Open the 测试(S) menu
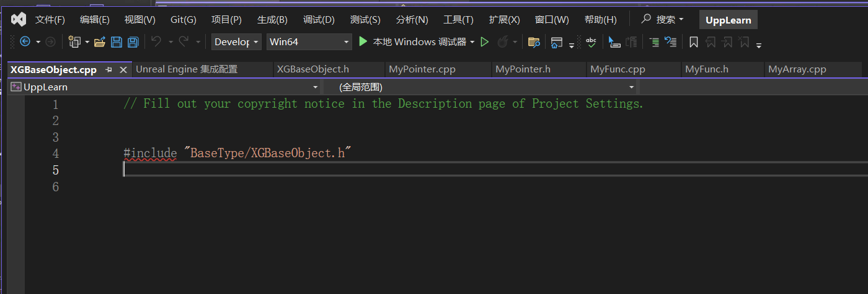Screen dimensions: 868x294 tap(365, 20)
